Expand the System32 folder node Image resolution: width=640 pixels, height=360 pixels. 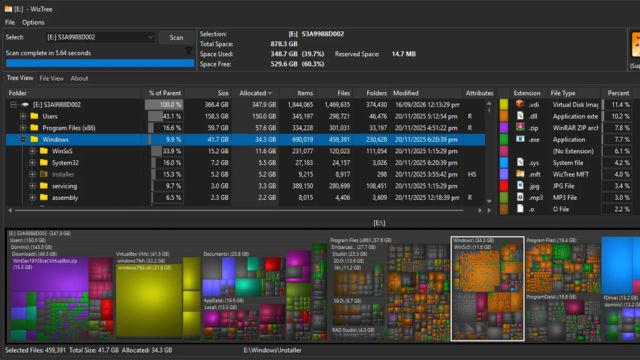click(33, 162)
